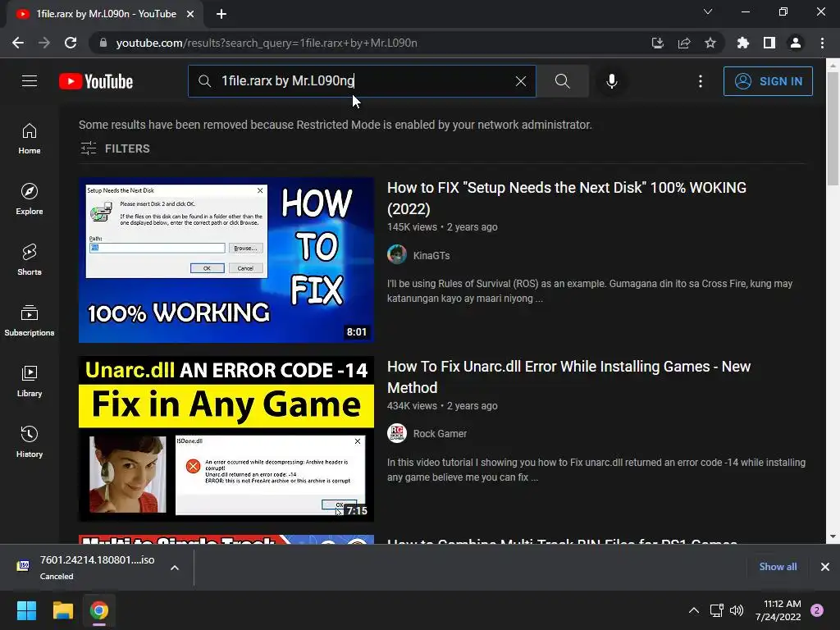Go to Home in the sidebar
The width and height of the screenshot is (840, 630).
tap(30, 139)
